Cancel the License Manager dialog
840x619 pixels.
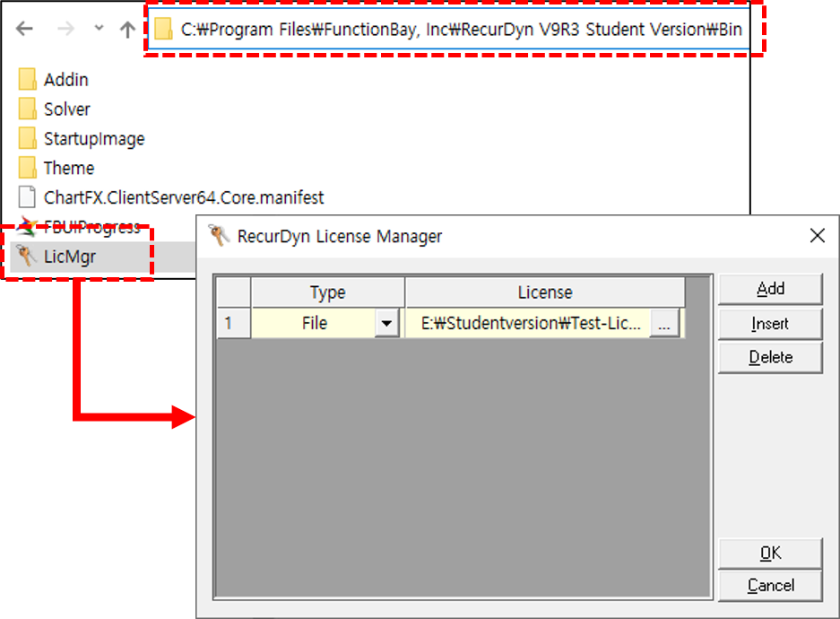(x=770, y=586)
